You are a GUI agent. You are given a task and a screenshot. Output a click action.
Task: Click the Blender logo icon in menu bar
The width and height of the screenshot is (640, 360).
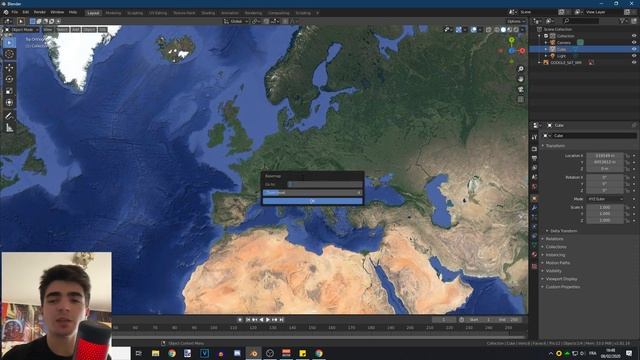[6, 12]
